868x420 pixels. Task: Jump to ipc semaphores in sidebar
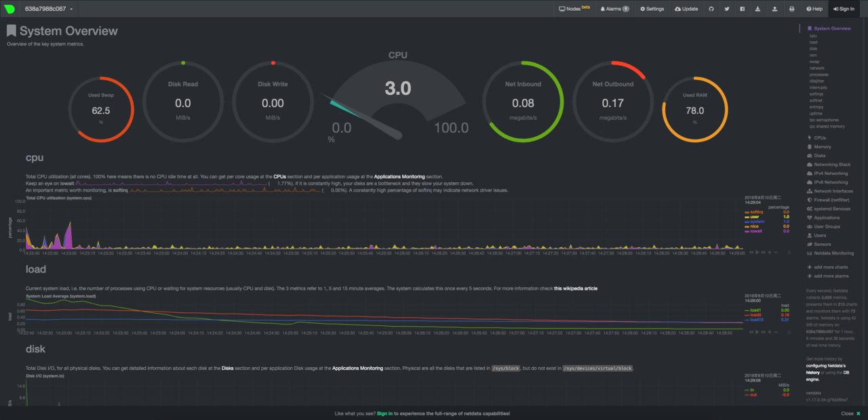(x=823, y=120)
